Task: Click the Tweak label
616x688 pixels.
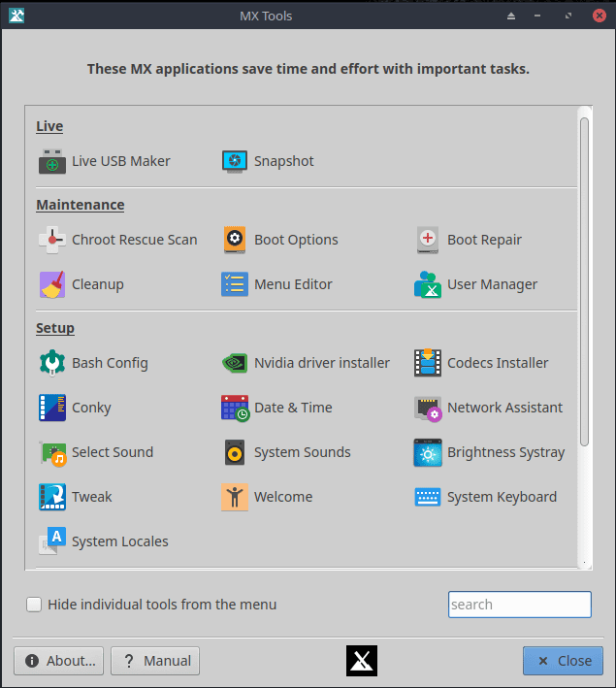Action: point(92,497)
